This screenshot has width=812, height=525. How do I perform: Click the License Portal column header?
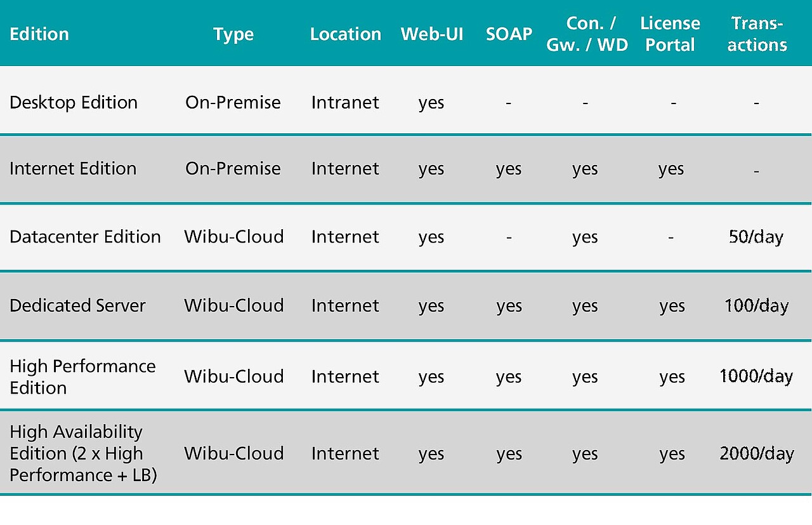tap(670, 34)
